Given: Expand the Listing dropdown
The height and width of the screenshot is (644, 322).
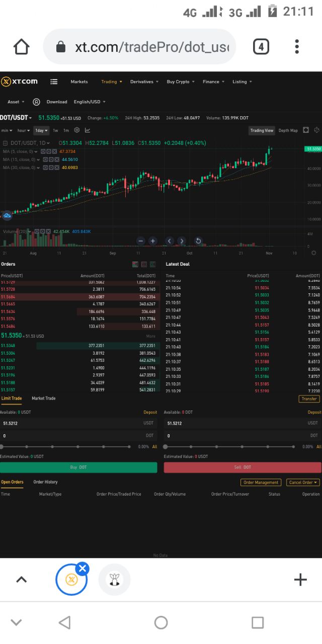Looking at the screenshot, I should pyautogui.click(x=243, y=82).
